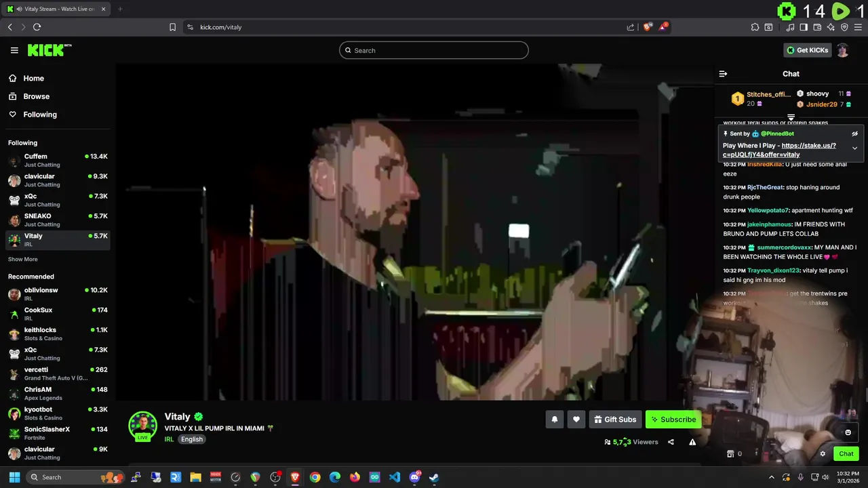Toggle the browser sidebar panel icon
This screenshot has height=488, width=868.
(x=804, y=27)
